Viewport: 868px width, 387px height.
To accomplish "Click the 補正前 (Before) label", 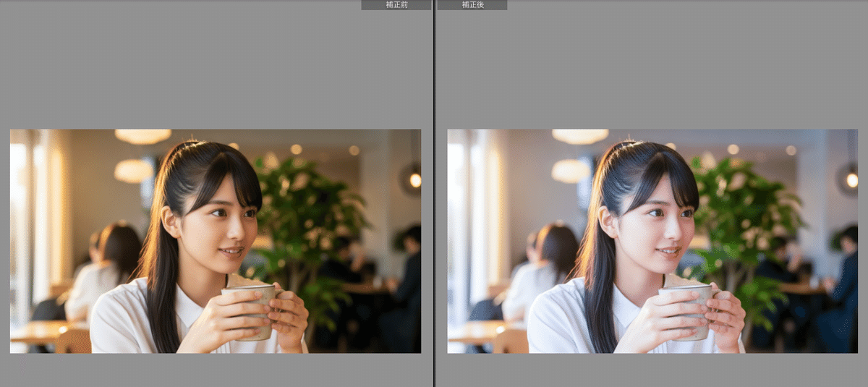I will [x=396, y=5].
